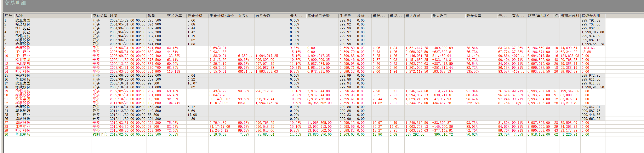Screen dimensions: 644x153
Task: Click the 强制平仓 trade type cell
Action: point(100,135)
